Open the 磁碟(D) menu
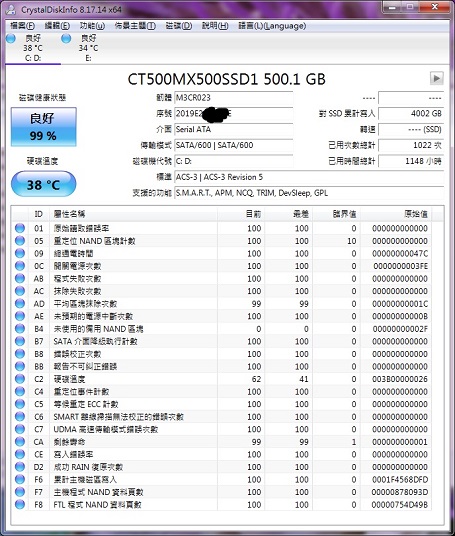 178,26
